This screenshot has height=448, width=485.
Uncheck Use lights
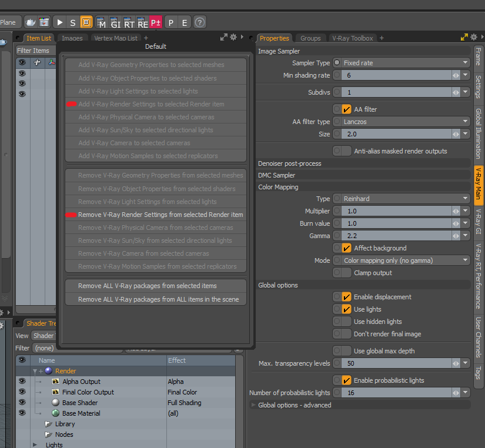pos(346,309)
